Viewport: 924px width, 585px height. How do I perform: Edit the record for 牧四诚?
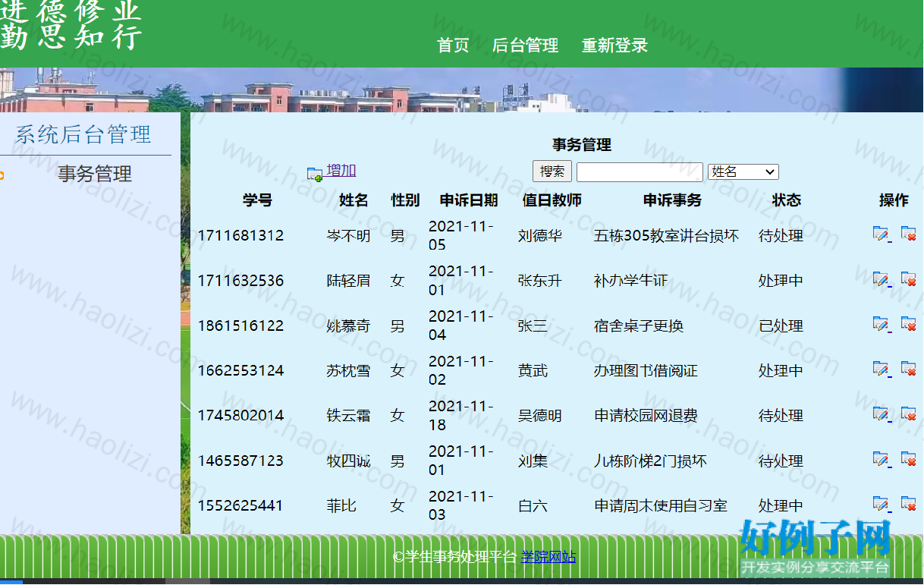(x=881, y=459)
